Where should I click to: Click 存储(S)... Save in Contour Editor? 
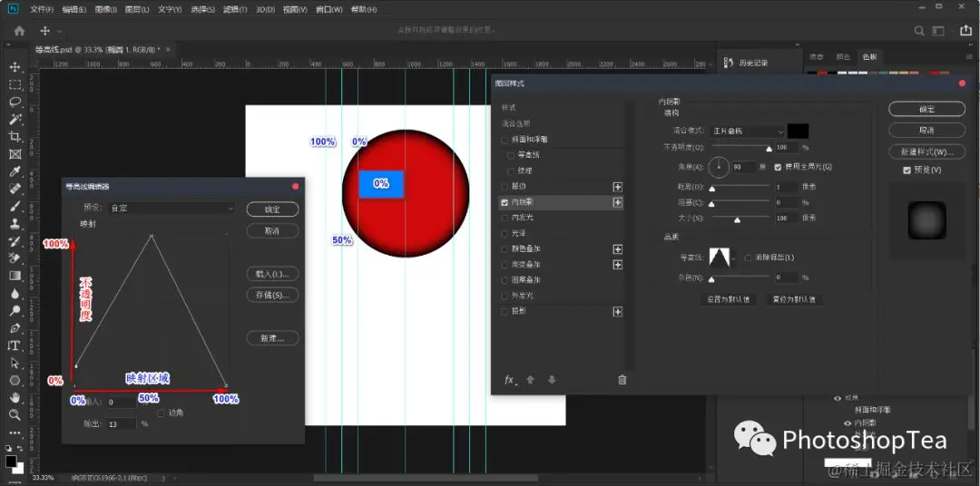pyautogui.click(x=272, y=296)
